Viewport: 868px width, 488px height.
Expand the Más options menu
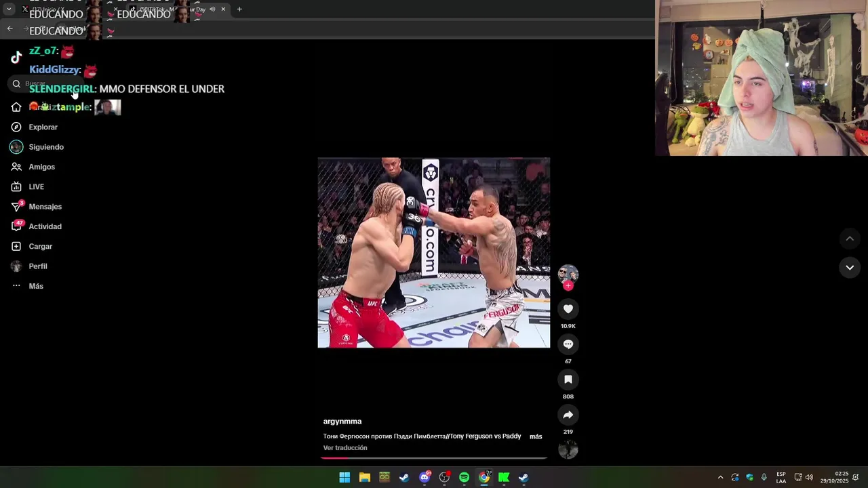pos(27,286)
